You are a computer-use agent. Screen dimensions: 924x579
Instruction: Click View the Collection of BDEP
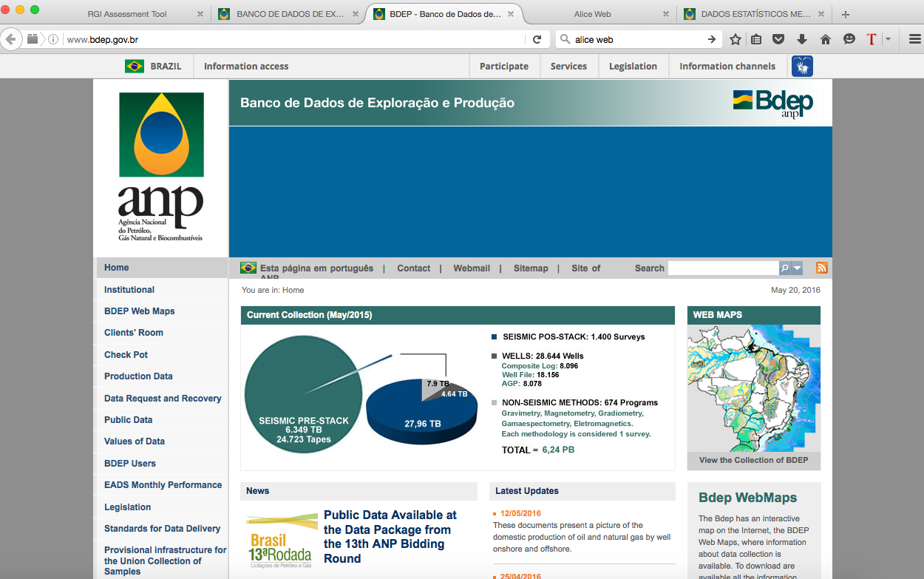[753, 460]
